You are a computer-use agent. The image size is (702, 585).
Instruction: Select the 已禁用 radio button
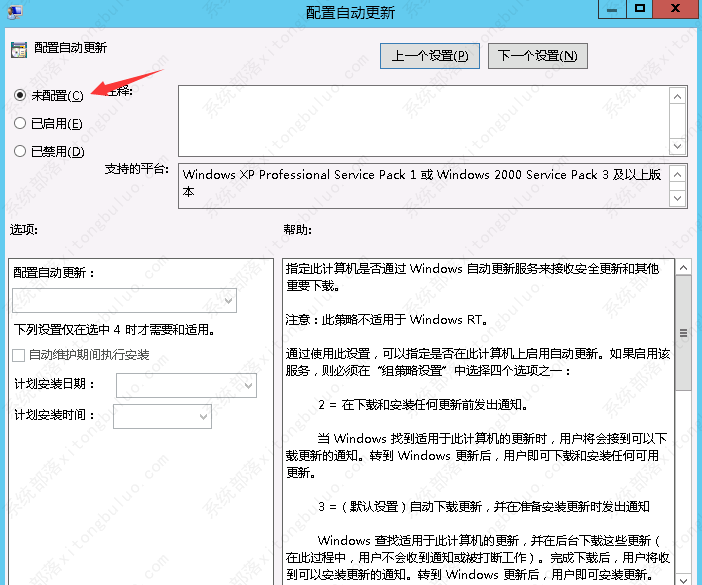pyautogui.click(x=20, y=151)
